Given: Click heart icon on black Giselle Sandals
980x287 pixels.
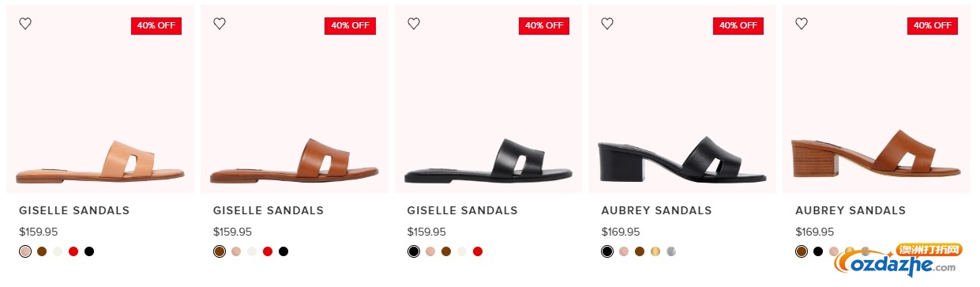Looking at the screenshot, I should 414,24.
